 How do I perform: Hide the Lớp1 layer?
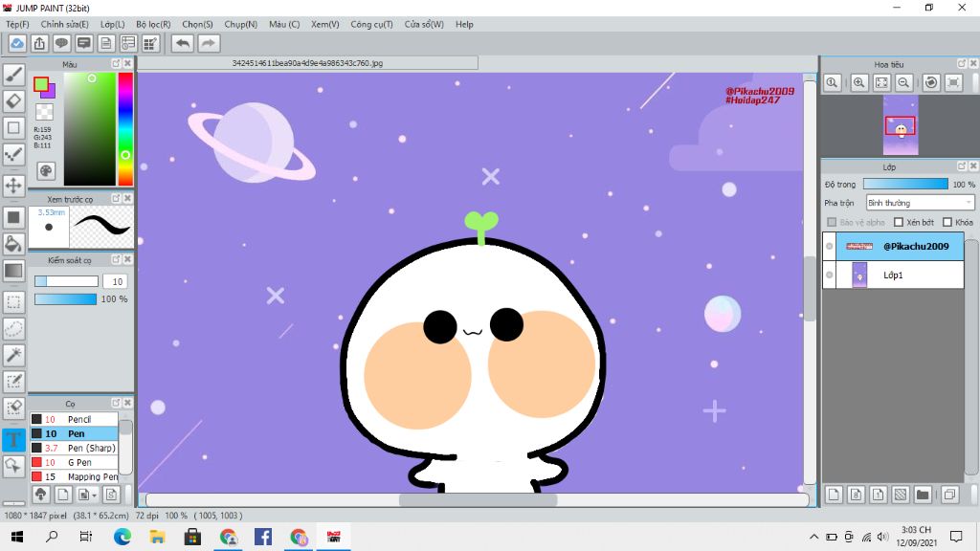pyautogui.click(x=830, y=275)
